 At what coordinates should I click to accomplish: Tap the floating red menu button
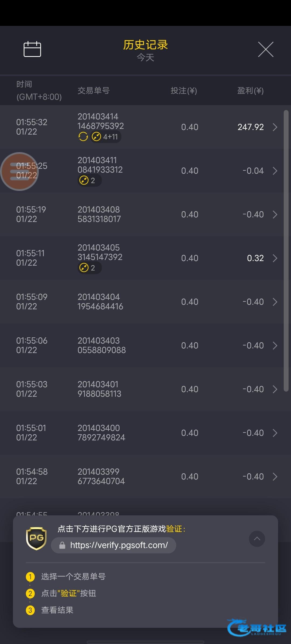tap(19, 172)
